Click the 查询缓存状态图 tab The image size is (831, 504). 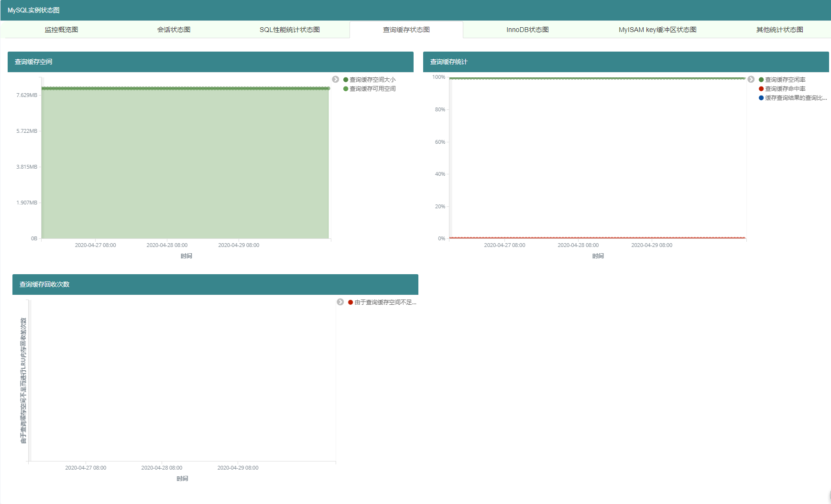[406, 30]
